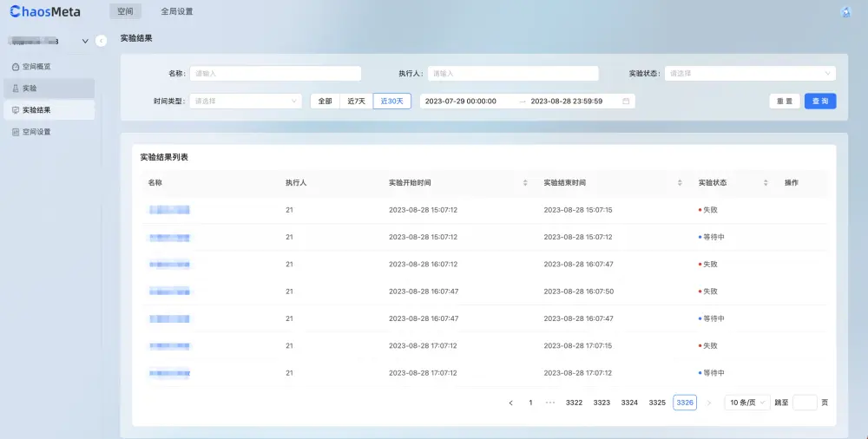Collapse the sidebar with the arrow button
This screenshot has width=868, height=439.
coord(102,41)
